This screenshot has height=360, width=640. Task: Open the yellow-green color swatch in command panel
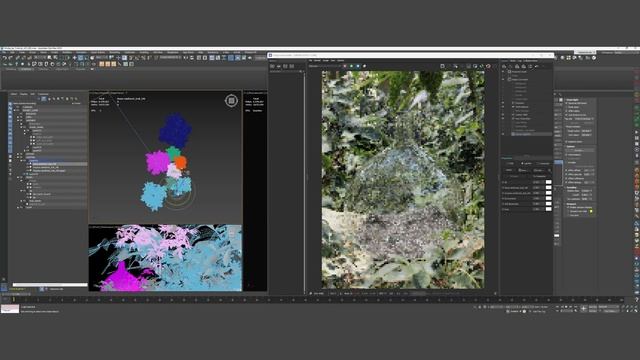click(591, 211)
